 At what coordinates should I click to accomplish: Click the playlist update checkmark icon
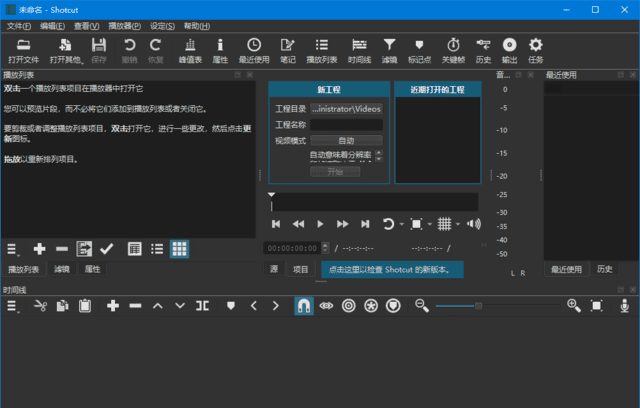click(107, 249)
